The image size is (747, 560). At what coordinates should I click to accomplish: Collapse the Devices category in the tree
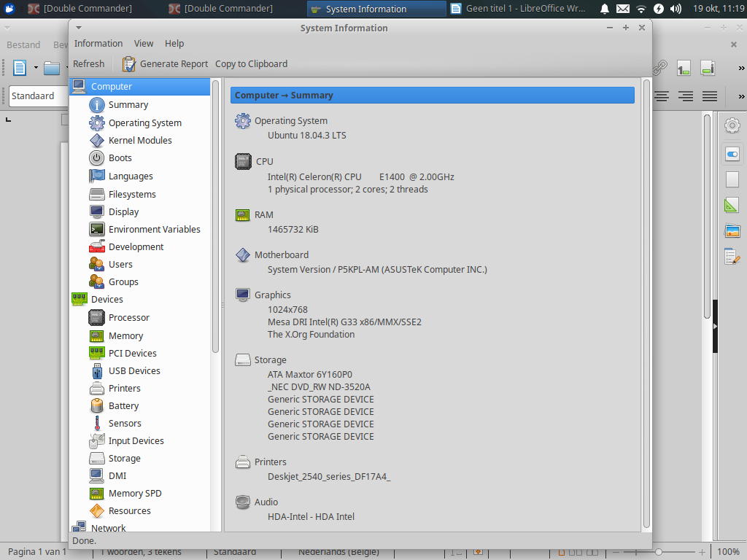click(107, 299)
